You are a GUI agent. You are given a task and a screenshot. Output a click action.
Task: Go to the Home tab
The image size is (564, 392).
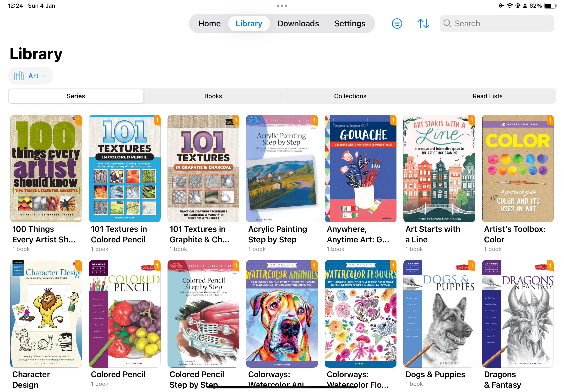(x=209, y=24)
